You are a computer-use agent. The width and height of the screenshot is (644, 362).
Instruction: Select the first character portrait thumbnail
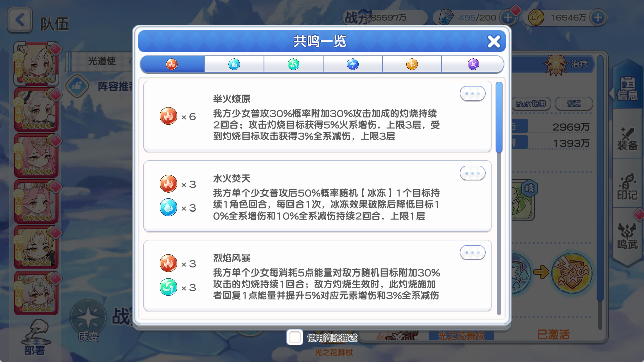36,64
